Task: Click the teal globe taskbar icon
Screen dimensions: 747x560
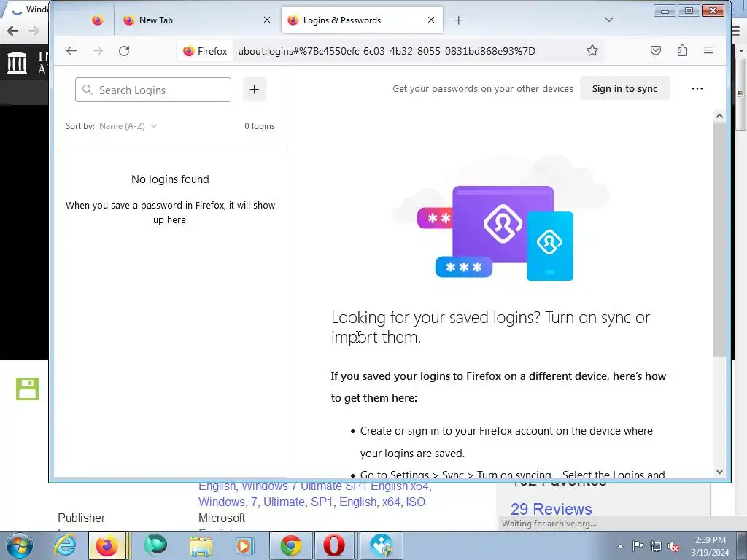Action: point(155,545)
